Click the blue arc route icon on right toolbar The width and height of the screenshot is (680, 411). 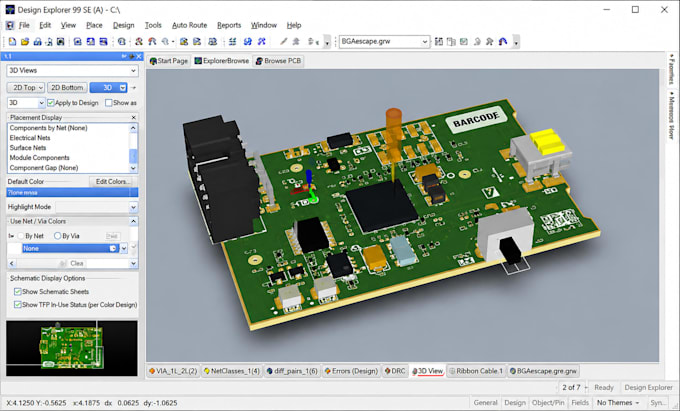point(503,42)
